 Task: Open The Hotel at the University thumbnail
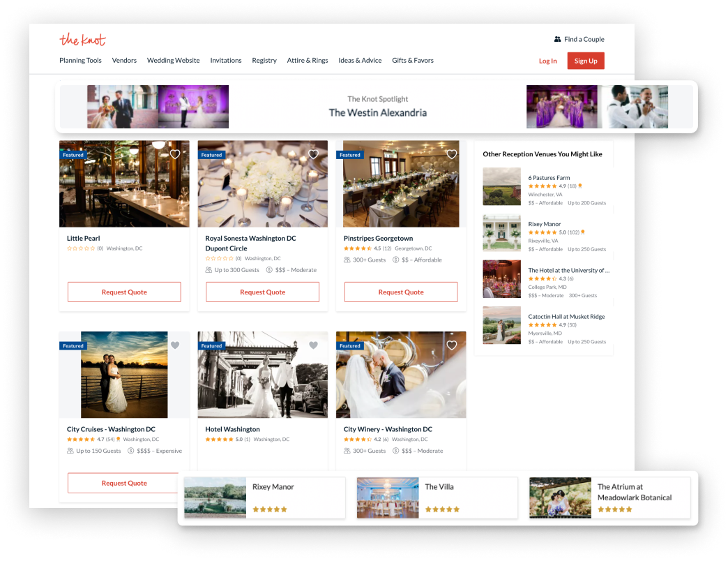pos(502,278)
